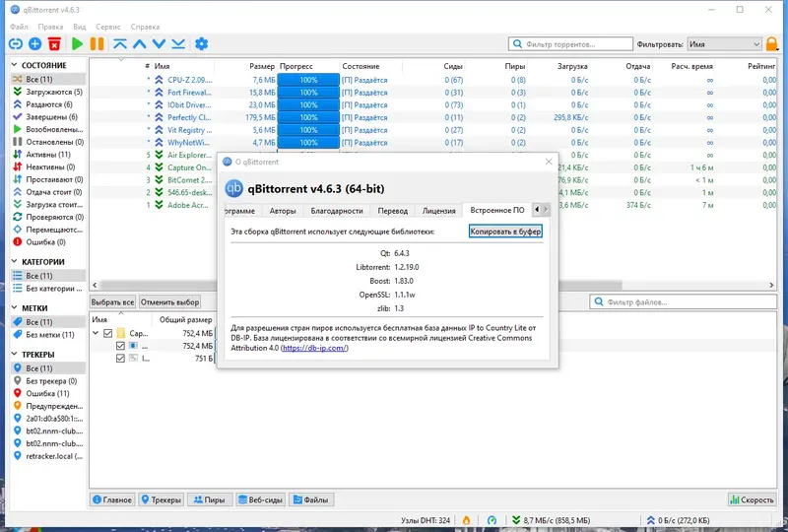
Task: Switch to the Лицензия tab
Action: coord(438,211)
